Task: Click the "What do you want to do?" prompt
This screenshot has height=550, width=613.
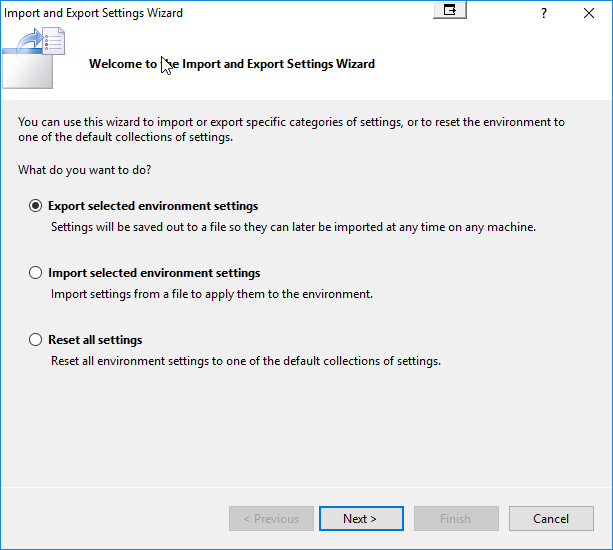Action: pyautogui.click(x=84, y=170)
